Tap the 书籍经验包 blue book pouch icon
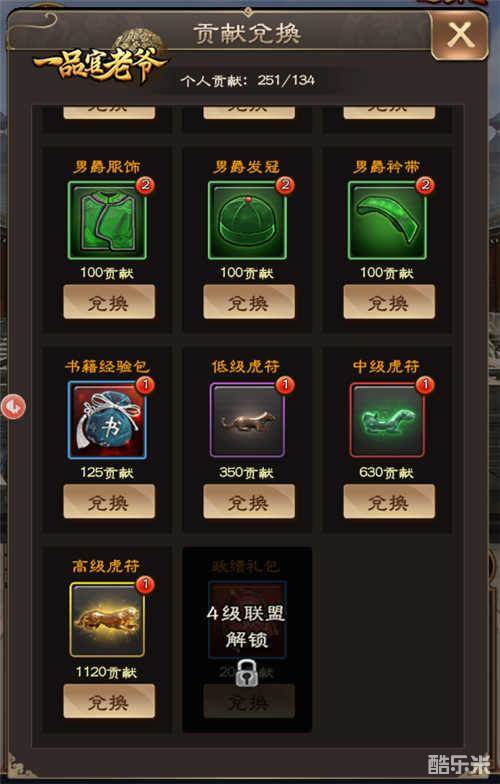 107,420
